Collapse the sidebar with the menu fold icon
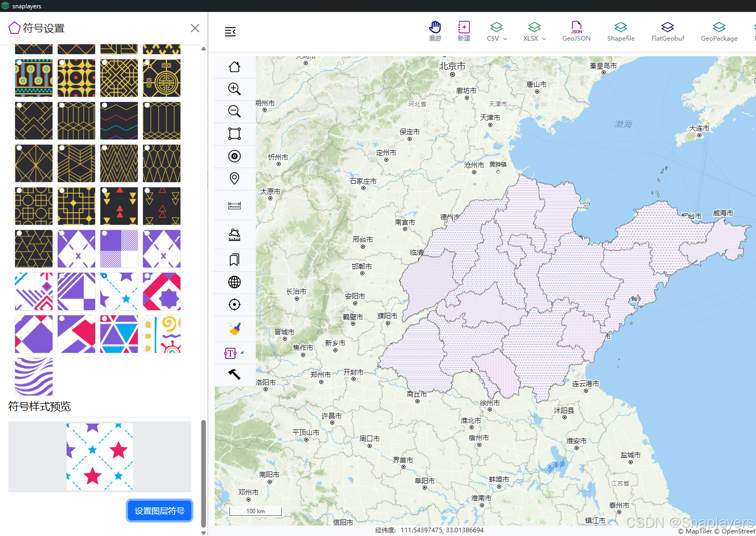The height and width of the screenshot is (536, 756). point(230,32)
